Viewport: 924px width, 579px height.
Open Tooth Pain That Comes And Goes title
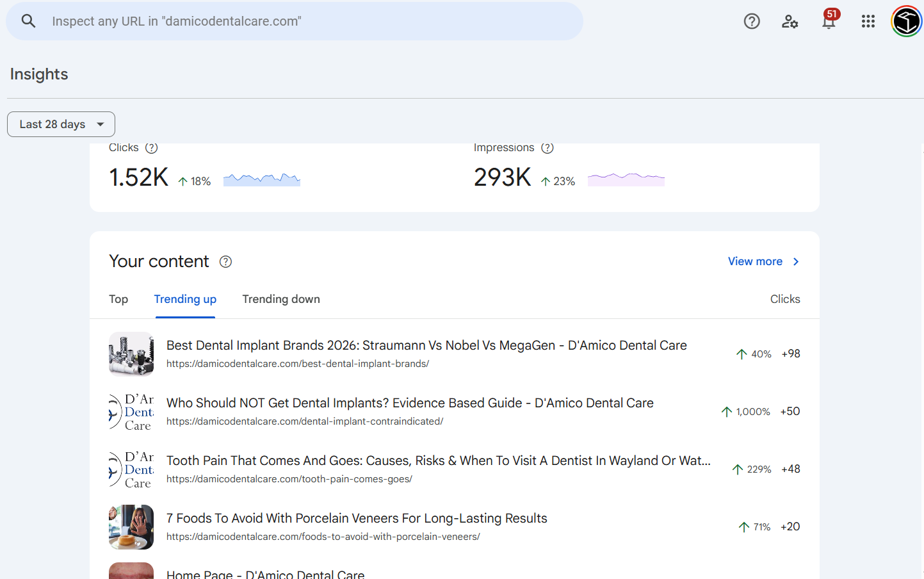point(439,461)
